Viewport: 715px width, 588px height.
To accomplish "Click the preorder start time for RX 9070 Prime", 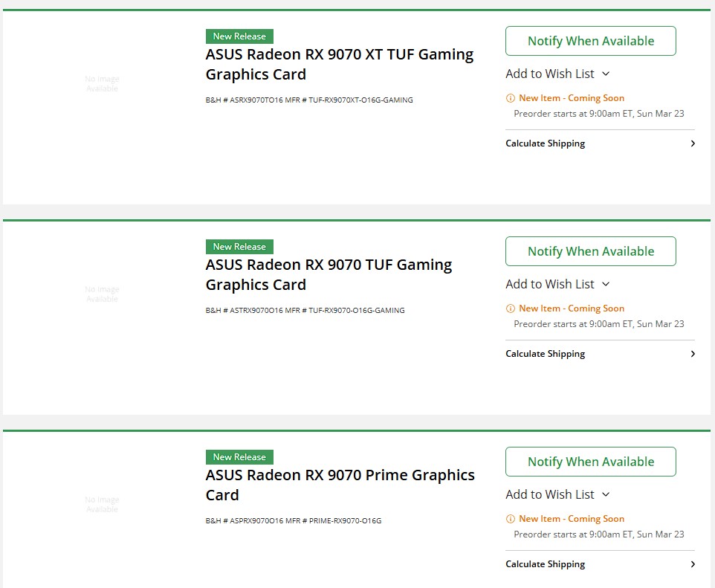I will 599,534.
